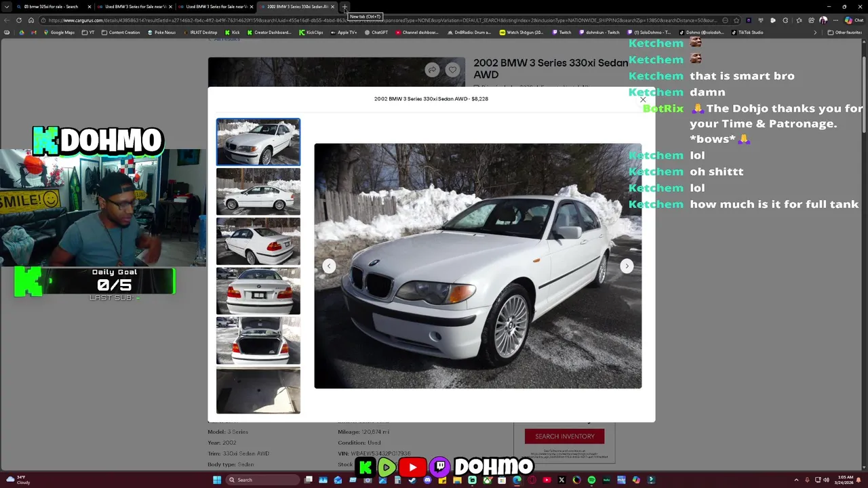This screenshot has height=488, width=868.
Task: Minimize the browser window
Action: (828, 7)
